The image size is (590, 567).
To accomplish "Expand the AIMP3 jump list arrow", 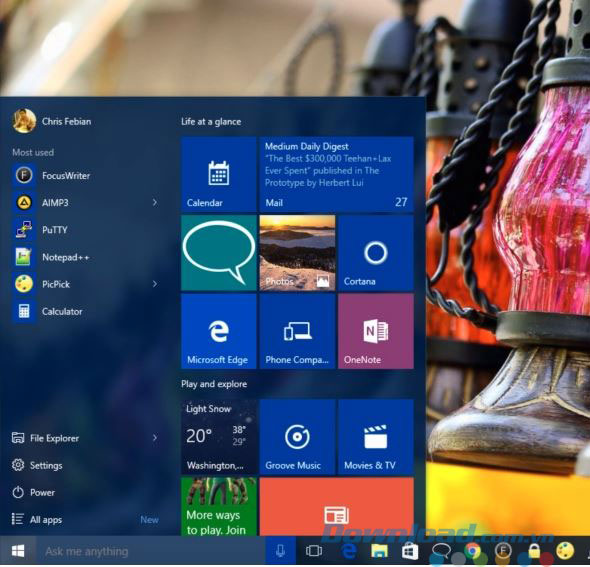I will click(x=155, y=202).
